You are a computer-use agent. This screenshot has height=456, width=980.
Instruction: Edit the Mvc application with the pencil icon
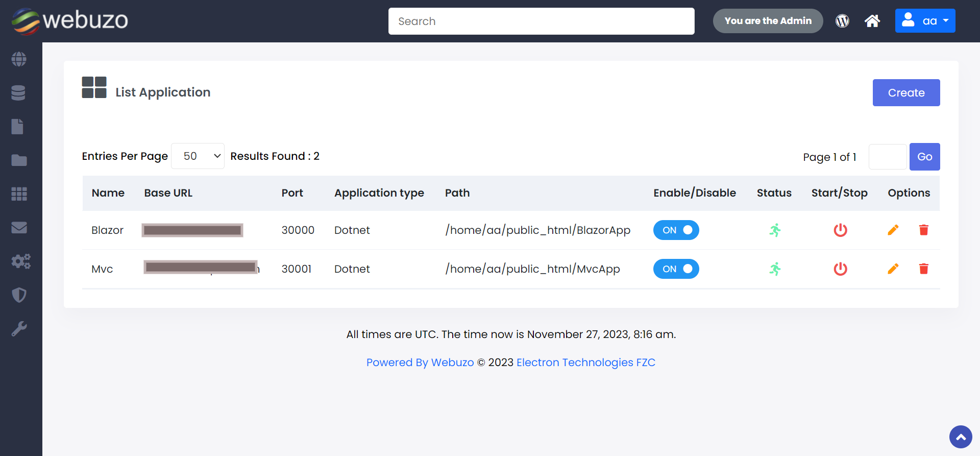(x=893, y=269)
